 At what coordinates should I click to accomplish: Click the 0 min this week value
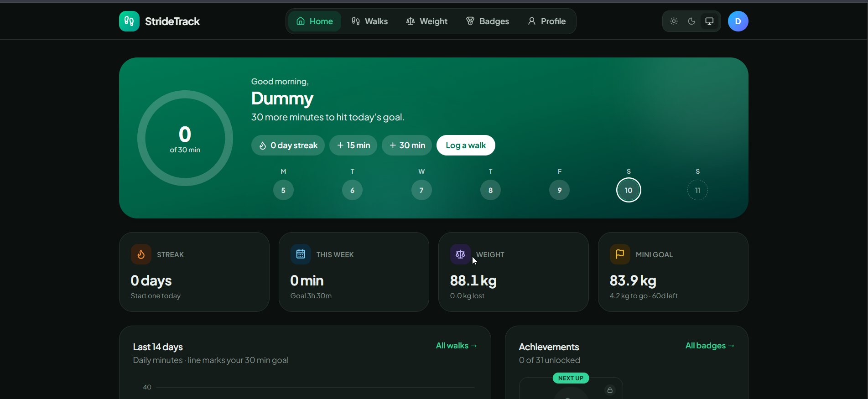(x=307, y=280)
